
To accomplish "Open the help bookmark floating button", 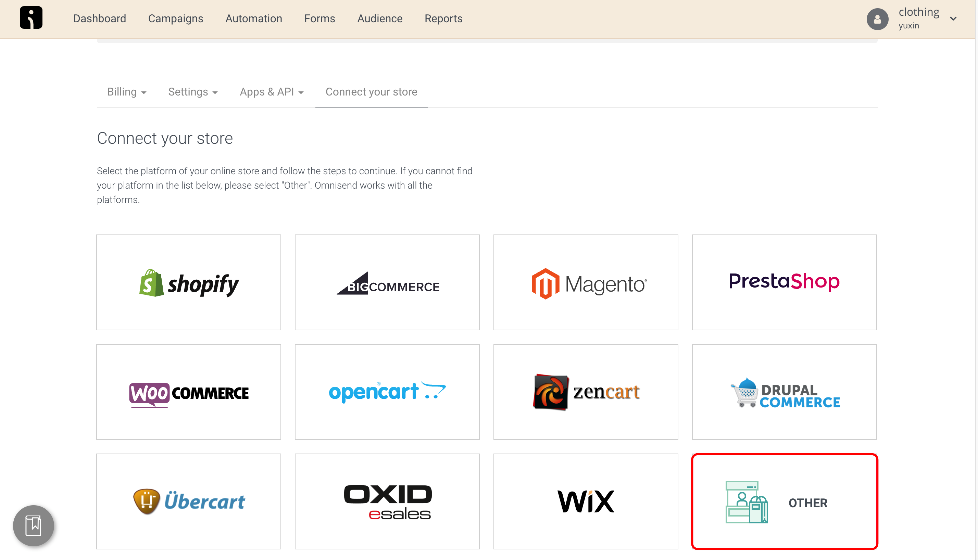I will tap(34, 525).
